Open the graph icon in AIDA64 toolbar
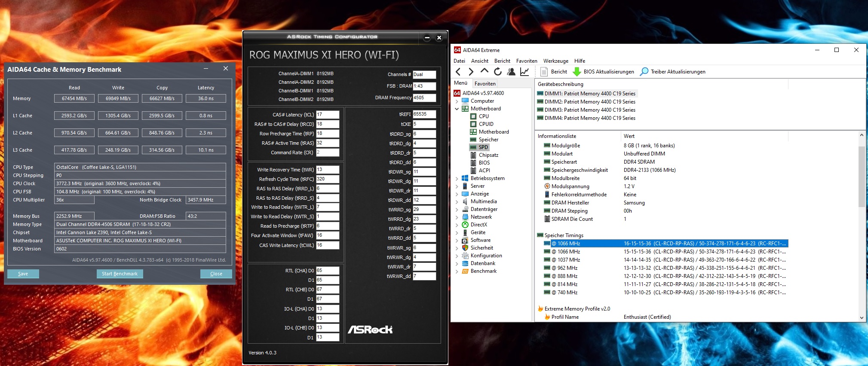 coord(524,72)
